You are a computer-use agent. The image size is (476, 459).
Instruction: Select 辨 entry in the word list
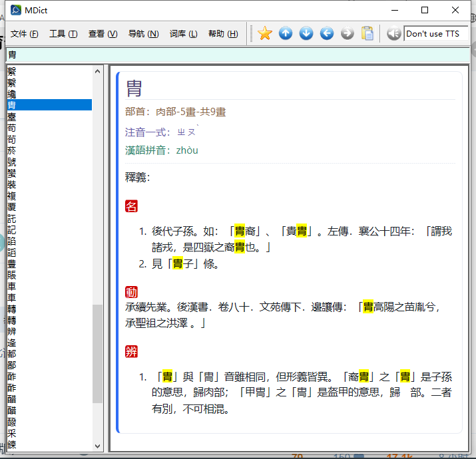pos(12,331)
